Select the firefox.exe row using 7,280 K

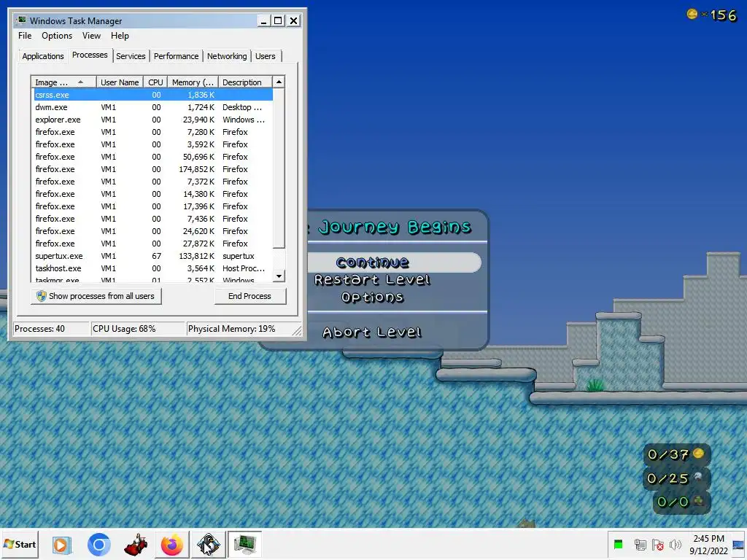[x=152, y=132]
